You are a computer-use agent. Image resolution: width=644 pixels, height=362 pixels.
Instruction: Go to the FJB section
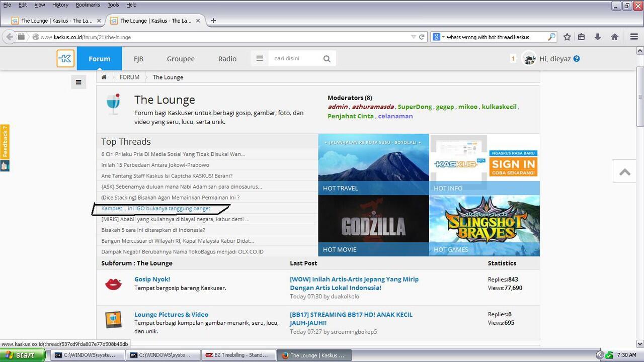(138, 59)
